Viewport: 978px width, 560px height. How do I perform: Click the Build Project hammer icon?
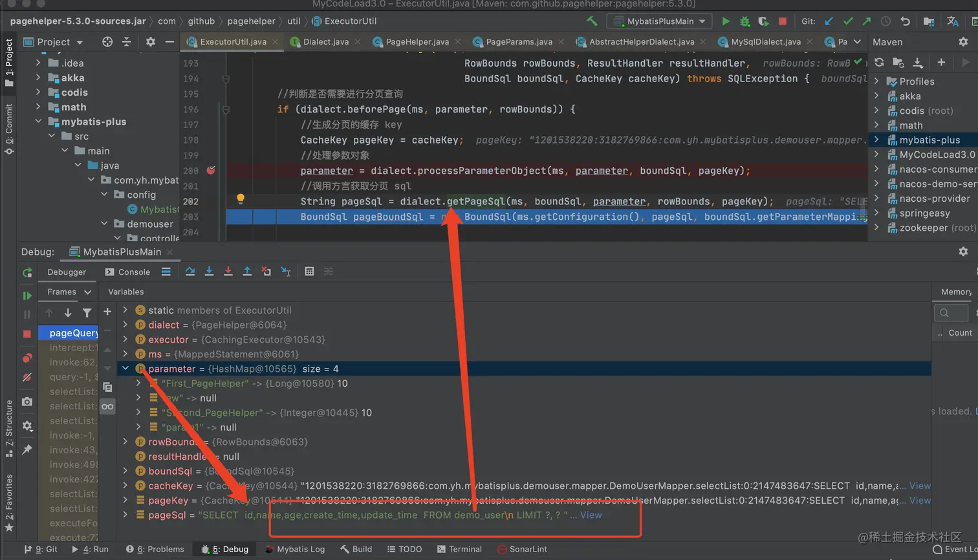592,21
